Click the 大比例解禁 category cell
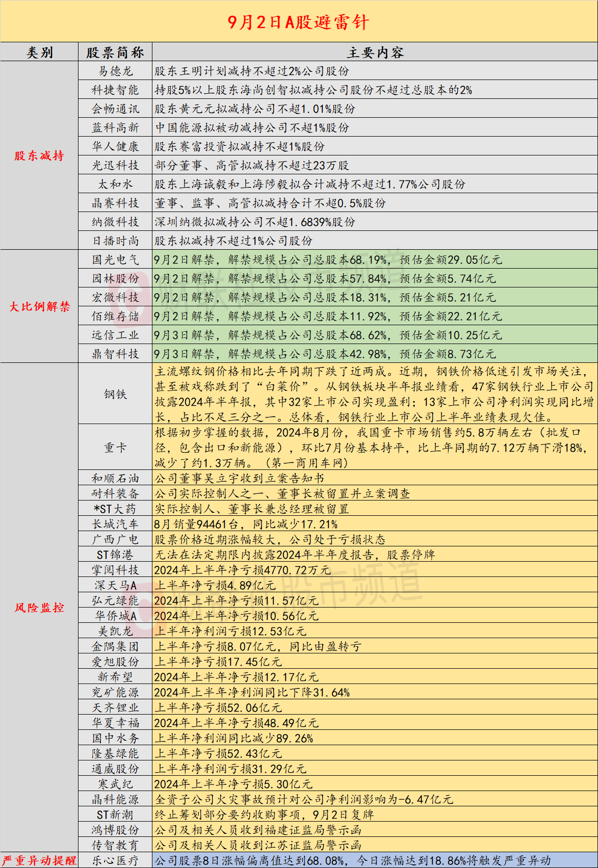The width and height of the screenshot is (598, 868). 39,306
